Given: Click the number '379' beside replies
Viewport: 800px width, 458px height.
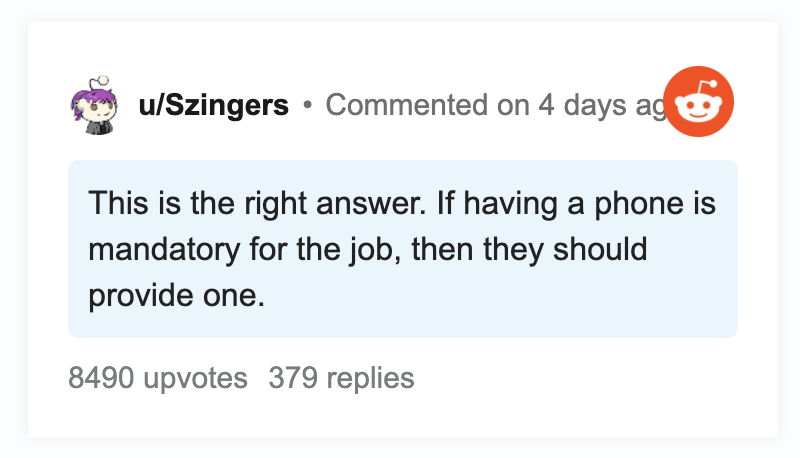Looking at the screenshot, I should (293, 378).
